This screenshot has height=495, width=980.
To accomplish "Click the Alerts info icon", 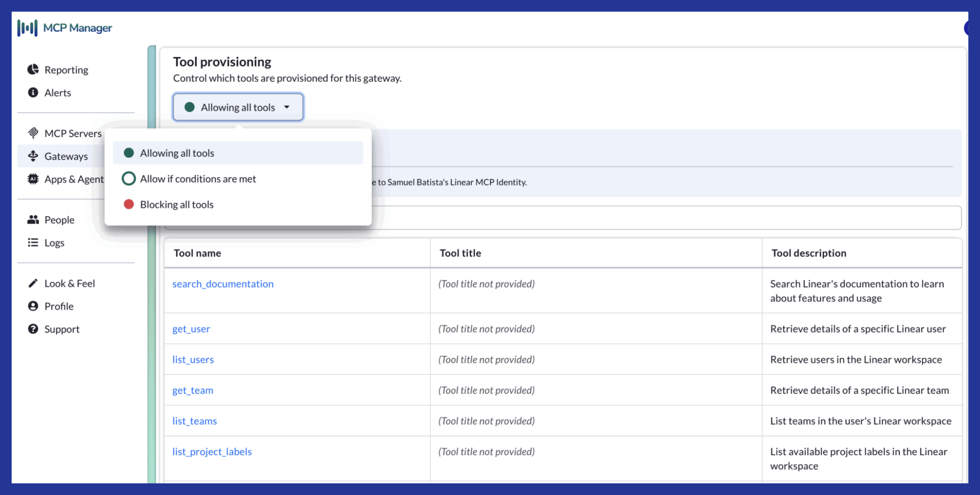I will [x=32, y=92].
